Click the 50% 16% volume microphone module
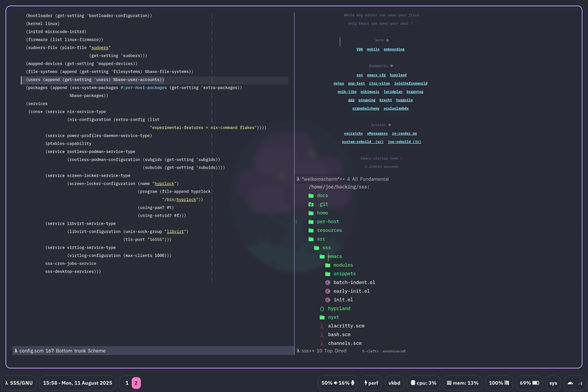The width and height of the screenshot is (588, 392). tap(338, 383)
